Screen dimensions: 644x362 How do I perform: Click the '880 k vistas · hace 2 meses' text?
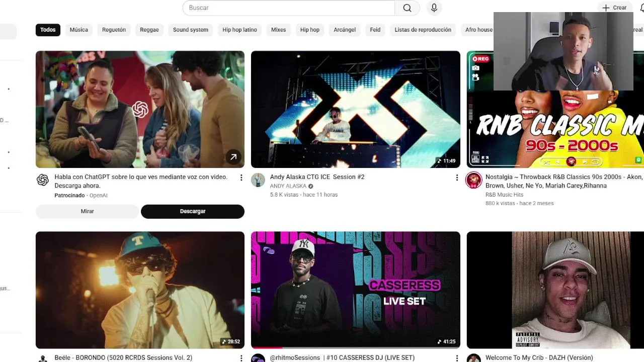click(x=519, y=203)
